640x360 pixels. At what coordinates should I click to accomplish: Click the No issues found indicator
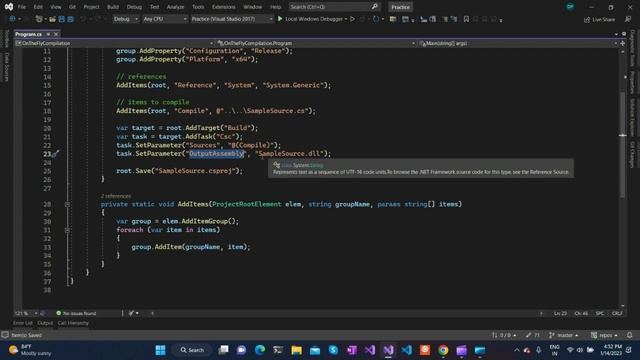point(76,313)
